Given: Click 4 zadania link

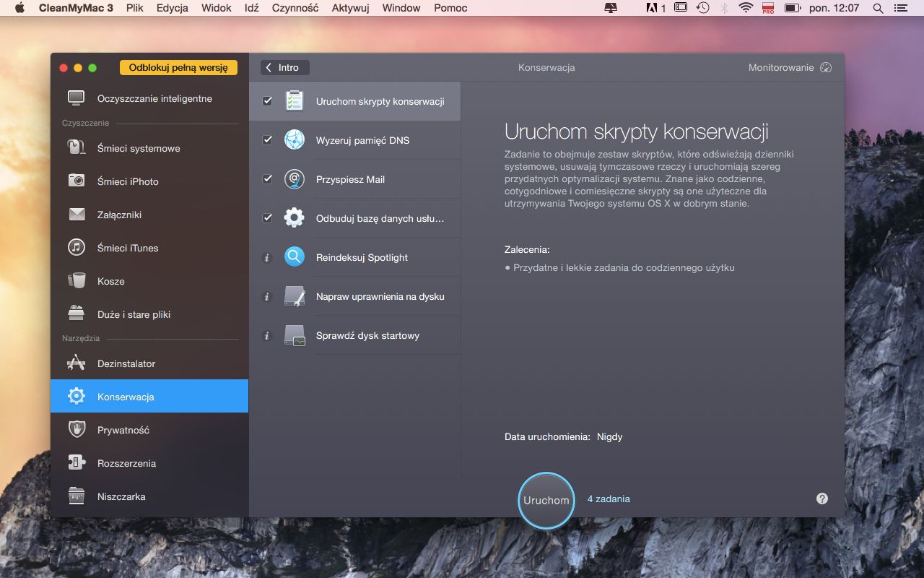Looking at the screenshot, I should tap(609, 499).
